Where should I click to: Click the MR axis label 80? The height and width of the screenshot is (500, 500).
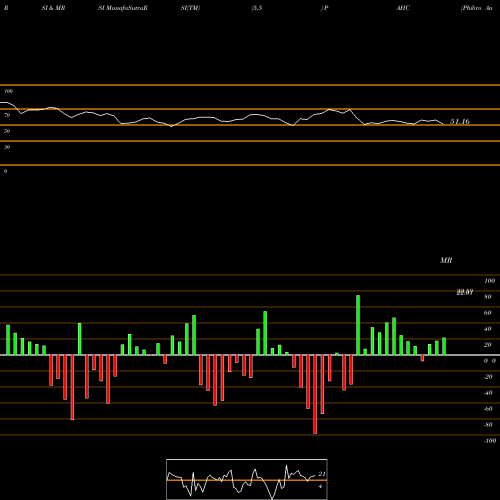[x=488, y=297]
